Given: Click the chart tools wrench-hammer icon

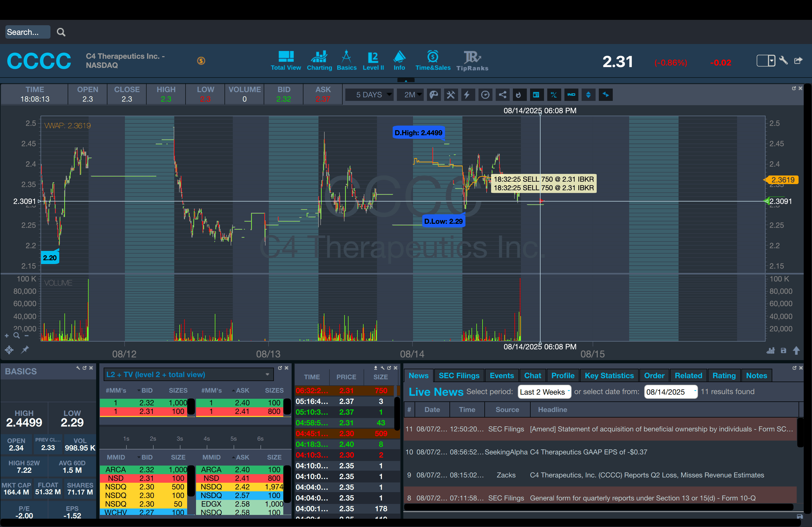Looking at the screenshot, I should click(x=451, y=95).
